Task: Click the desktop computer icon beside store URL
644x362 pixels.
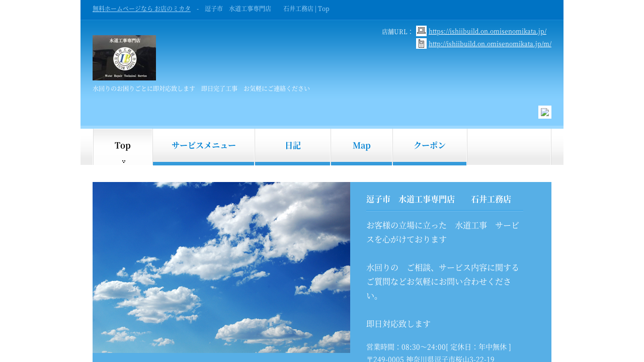Action: point(421,31)
